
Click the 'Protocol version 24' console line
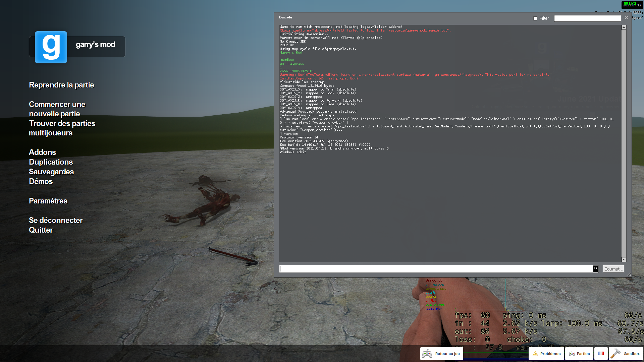tap(299, 137)
